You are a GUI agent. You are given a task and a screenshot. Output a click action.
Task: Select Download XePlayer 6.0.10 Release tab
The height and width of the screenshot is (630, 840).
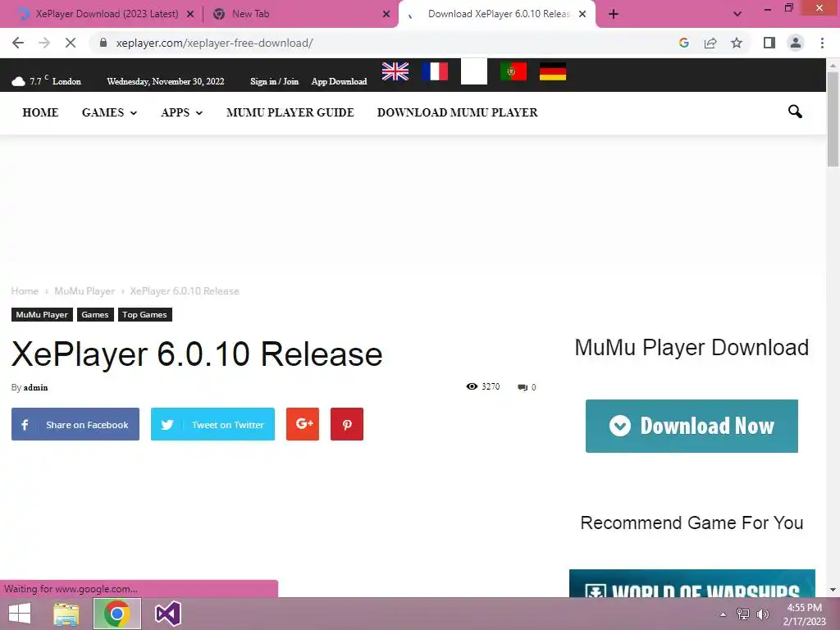pyautogui.click(x=497, y=14)
